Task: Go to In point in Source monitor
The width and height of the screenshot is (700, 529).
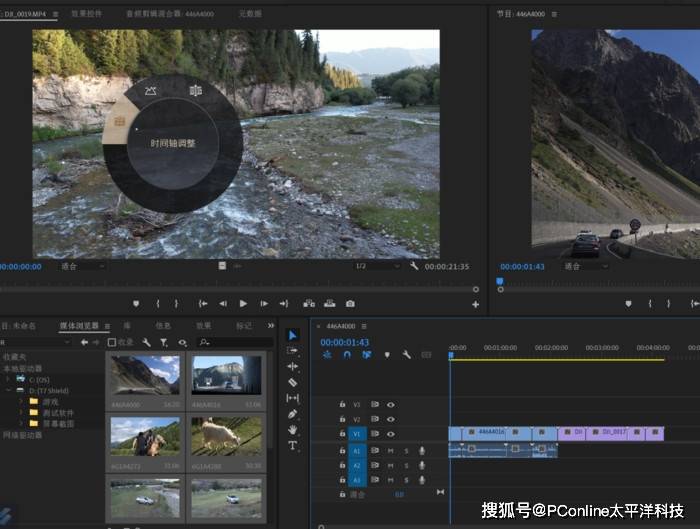Action: (203, 304)
